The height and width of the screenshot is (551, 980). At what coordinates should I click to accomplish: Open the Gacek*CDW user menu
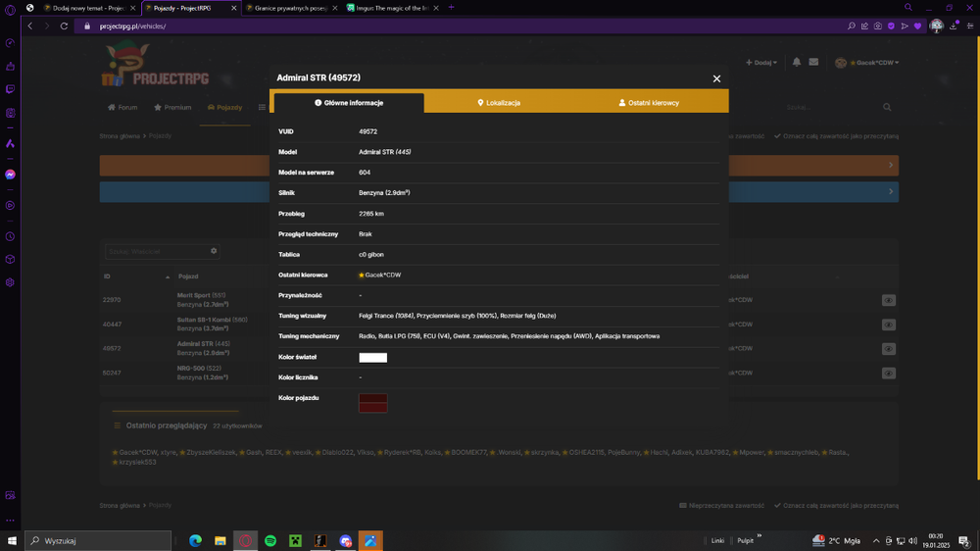(x=867, y=63)
